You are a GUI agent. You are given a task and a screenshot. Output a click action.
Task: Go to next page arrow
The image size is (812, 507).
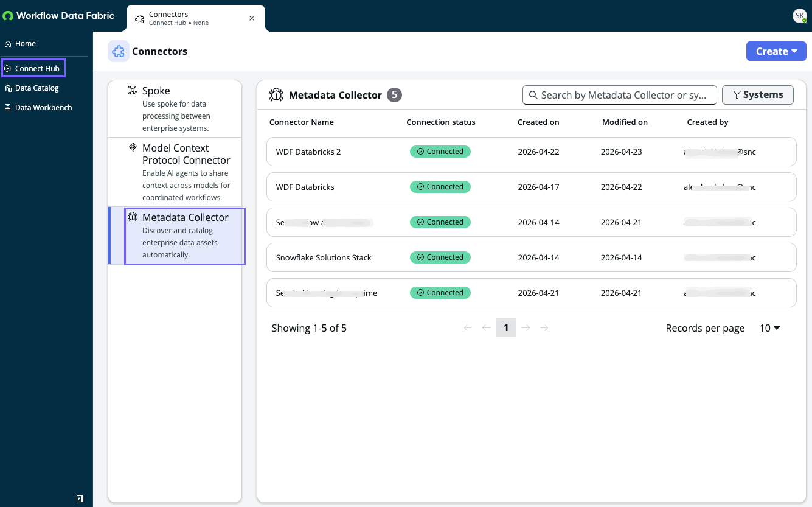tap(526, 328)
